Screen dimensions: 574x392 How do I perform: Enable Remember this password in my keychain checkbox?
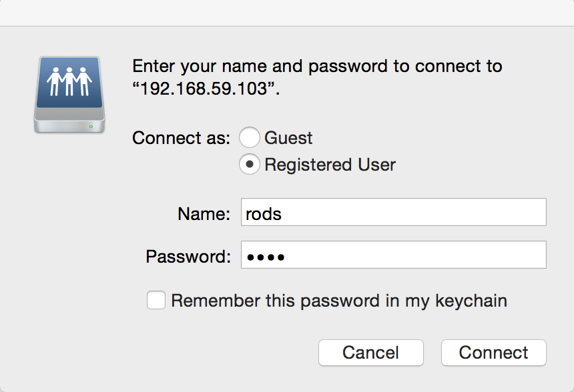click(x=156, y=301)
